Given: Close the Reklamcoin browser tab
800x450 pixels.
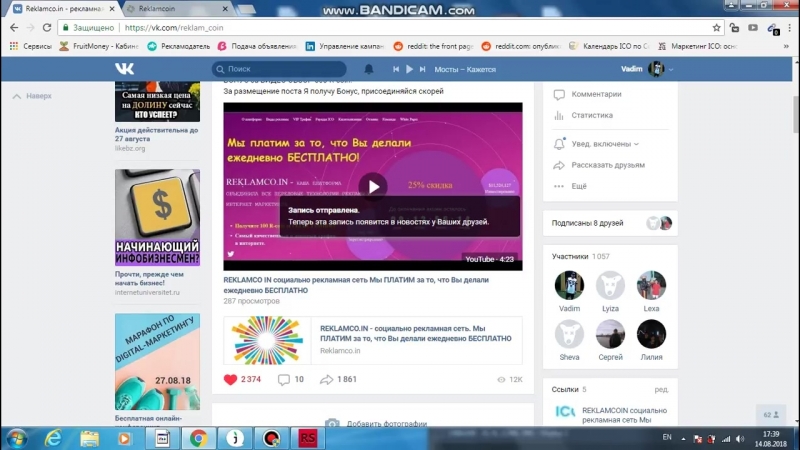Looking at the screenshot, I should click(225, 9).
